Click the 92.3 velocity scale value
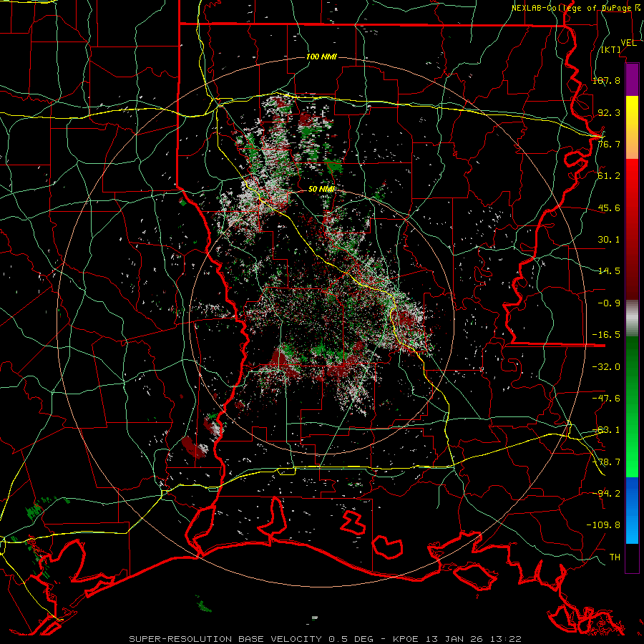This screenshot has height=644, width=644. (x=609, y=112)
